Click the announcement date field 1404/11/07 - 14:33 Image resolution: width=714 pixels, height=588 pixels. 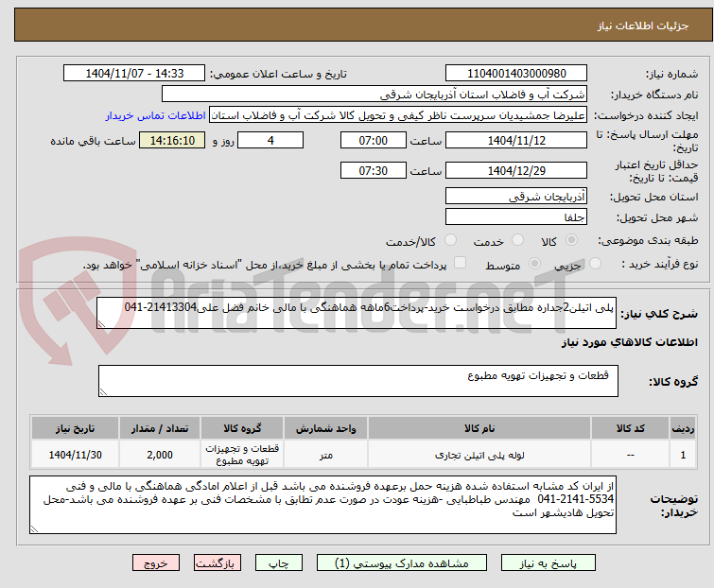tap(134, 74)
